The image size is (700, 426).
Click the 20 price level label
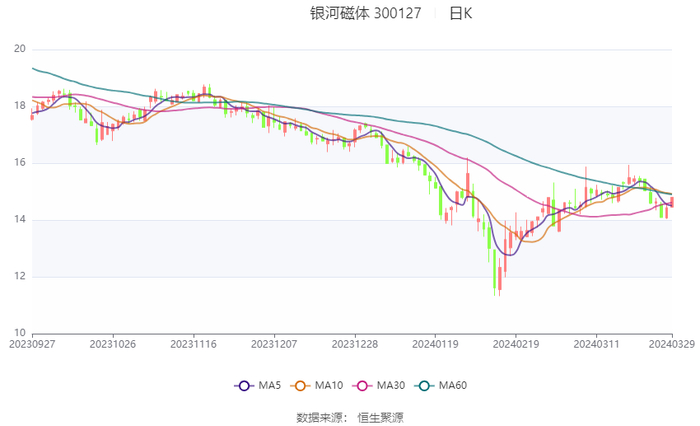click(x=19, y=49)
